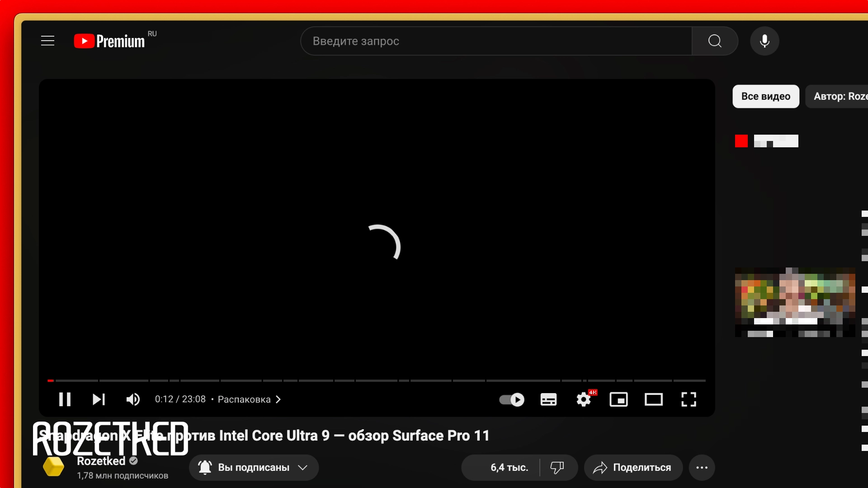
Task: Skip to the next video
Action: (99, 399)
